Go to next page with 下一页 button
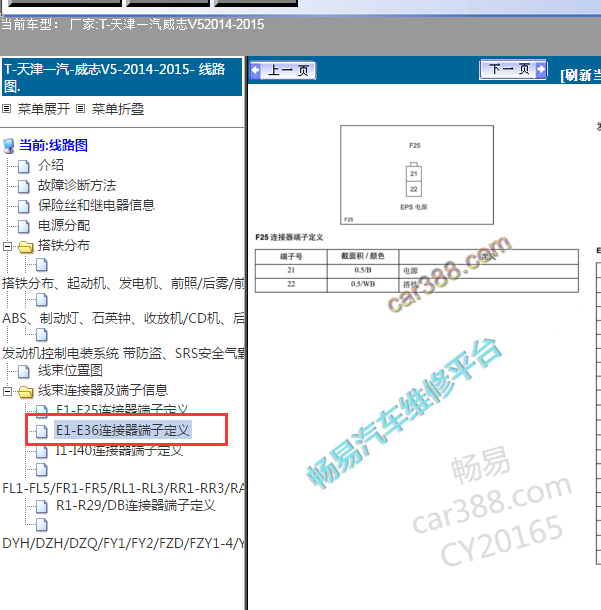 (x=513, y=70)
